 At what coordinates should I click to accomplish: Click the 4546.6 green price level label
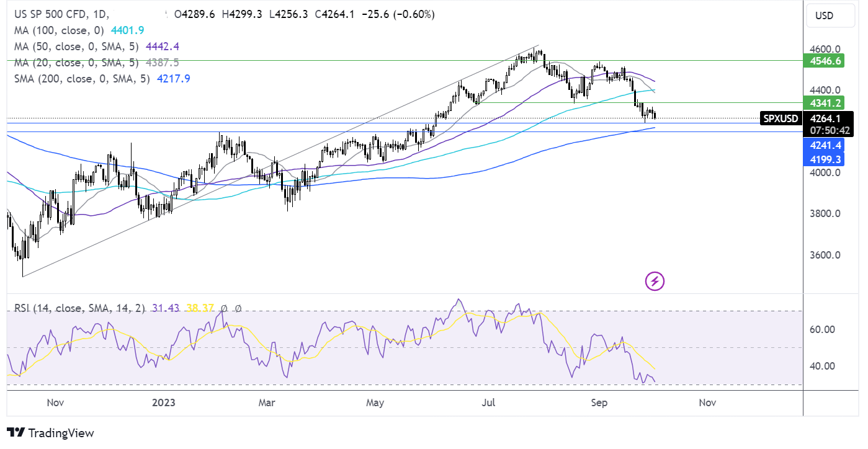[823, 60]
